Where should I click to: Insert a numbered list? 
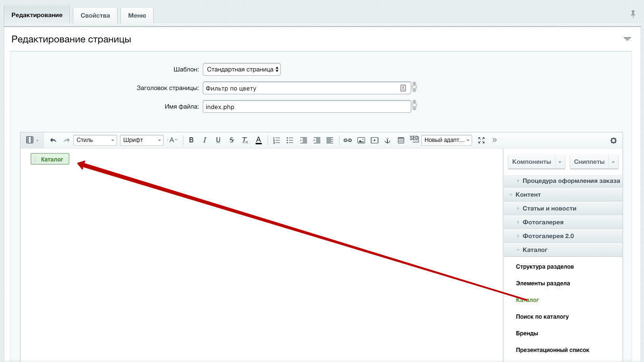click(277, 140)
